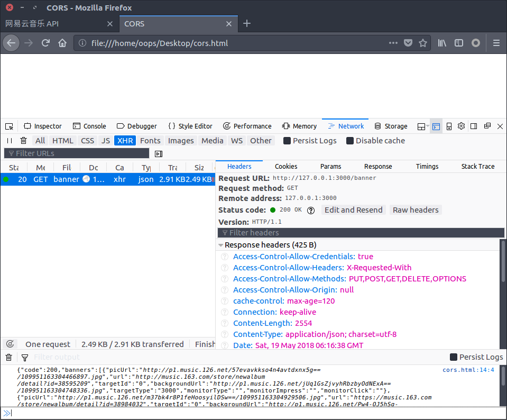Screen dimensions: 507x420
Task: Open the Library panel icon
Action: [442, 43]
